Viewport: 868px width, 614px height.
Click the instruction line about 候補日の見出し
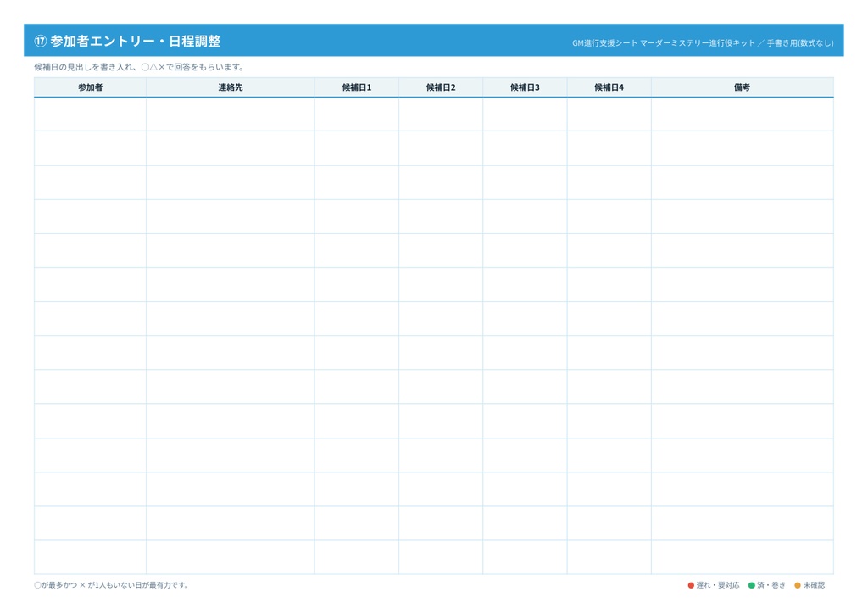139,67
